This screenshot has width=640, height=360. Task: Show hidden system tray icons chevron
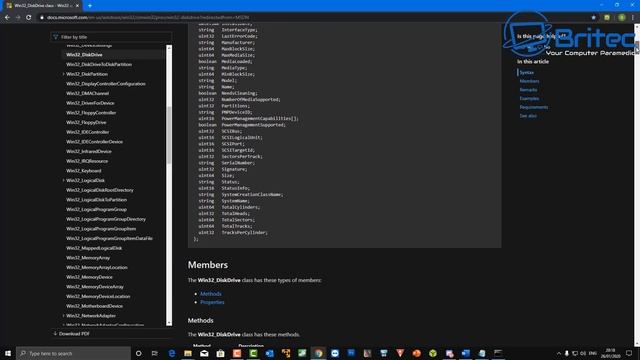[559, 353]
